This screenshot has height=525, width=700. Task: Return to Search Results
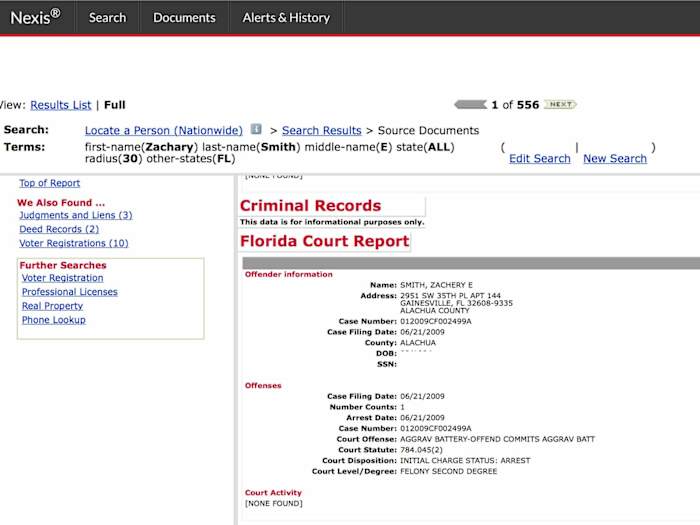pos(321,130)
